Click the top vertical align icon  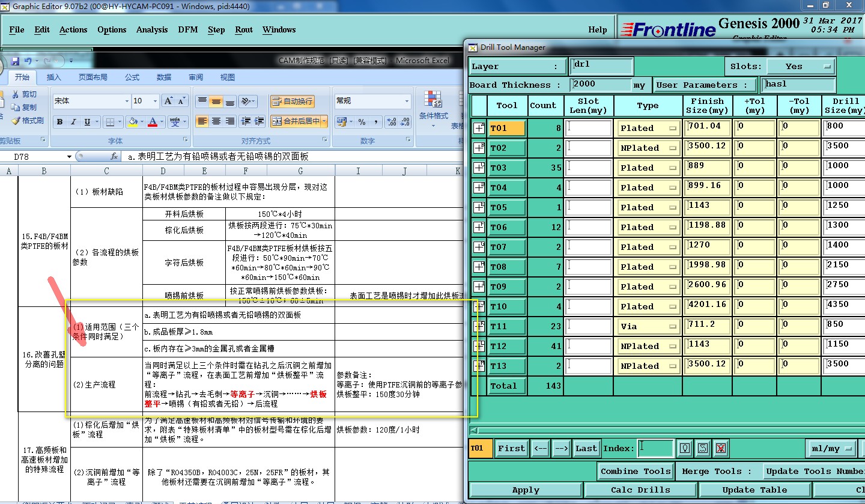pyautogui.click(x=202, y=101)
